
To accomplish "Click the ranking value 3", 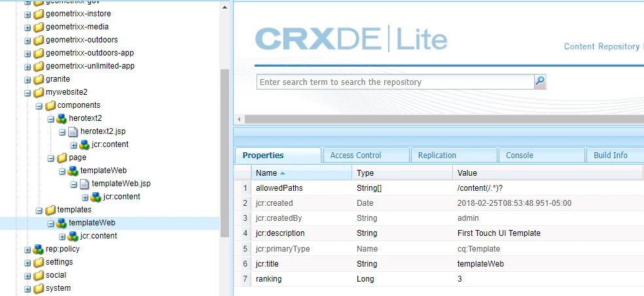I will [x=459, y=279].
